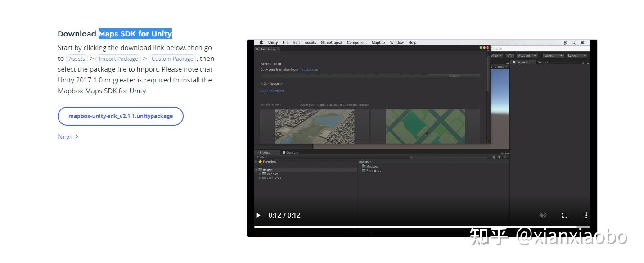Screen dimensions: 644x263
Task: Click the Assets breadcrumb in right pane
Action: tap(364, 162)
